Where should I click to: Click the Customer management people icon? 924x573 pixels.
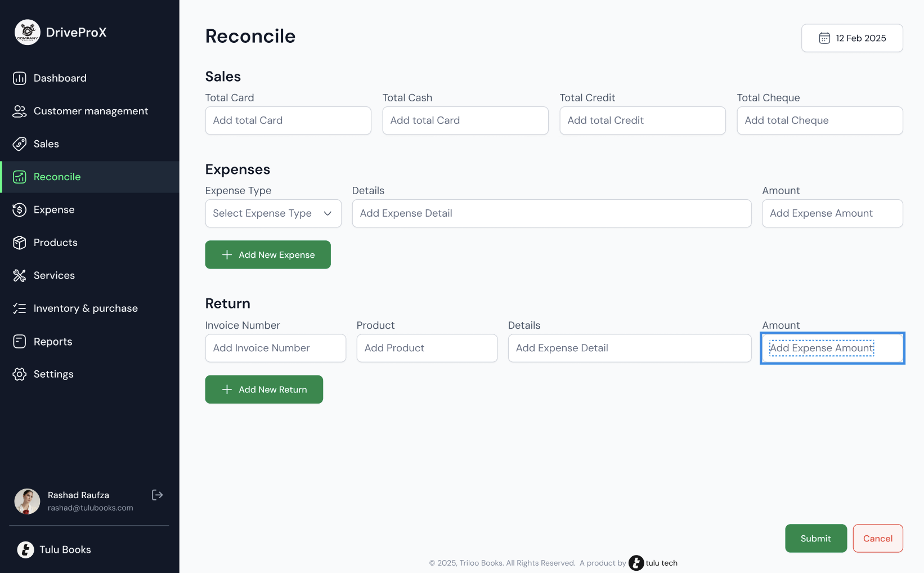20,111
